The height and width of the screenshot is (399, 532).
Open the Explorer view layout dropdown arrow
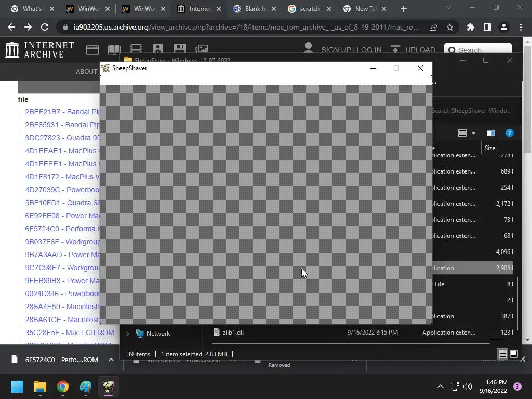473,133
